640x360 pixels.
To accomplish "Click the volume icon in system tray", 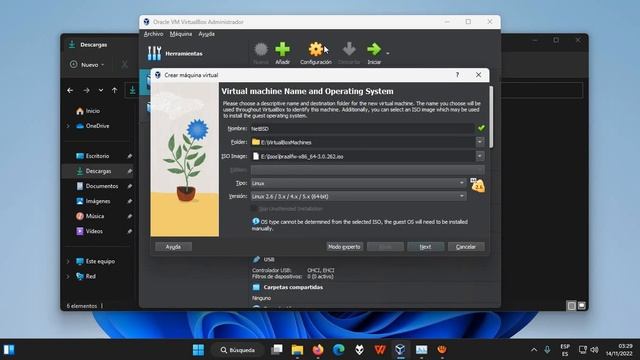I will (594, 350).
